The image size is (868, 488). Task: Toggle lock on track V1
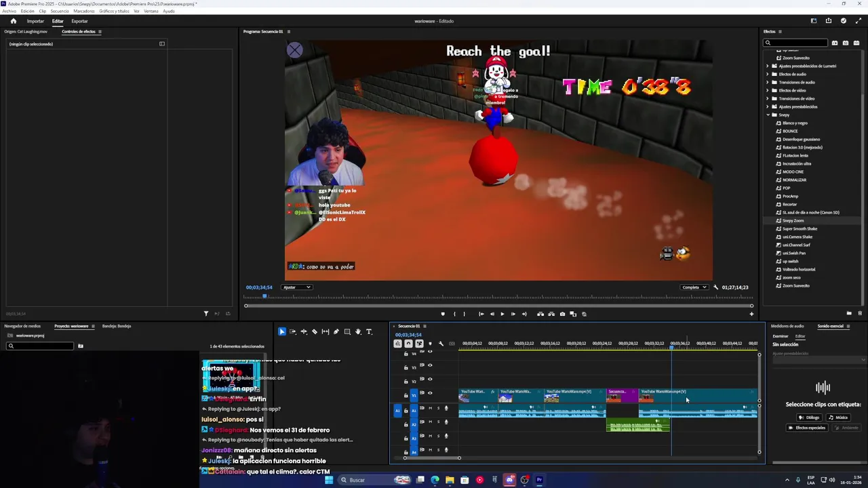(406, 394)
